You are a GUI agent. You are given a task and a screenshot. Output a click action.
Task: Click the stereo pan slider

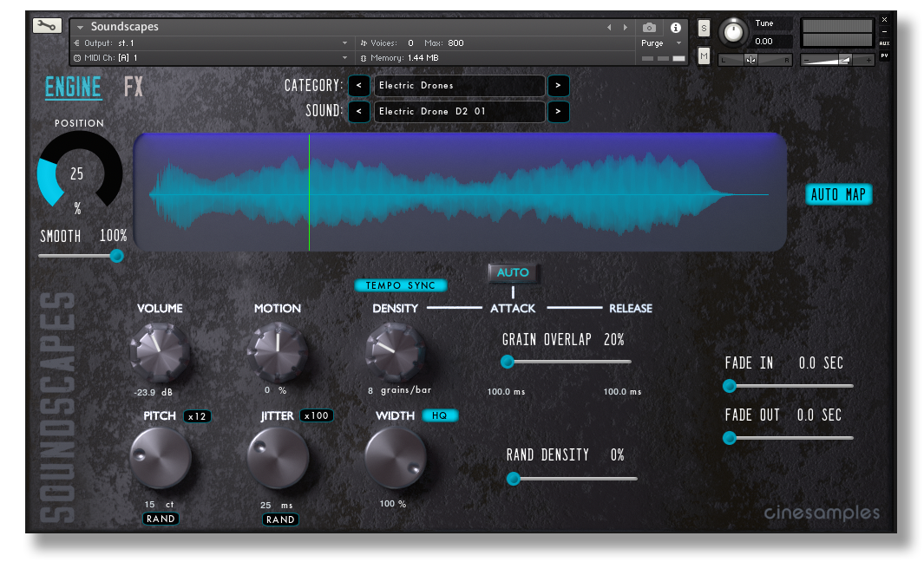755,60
